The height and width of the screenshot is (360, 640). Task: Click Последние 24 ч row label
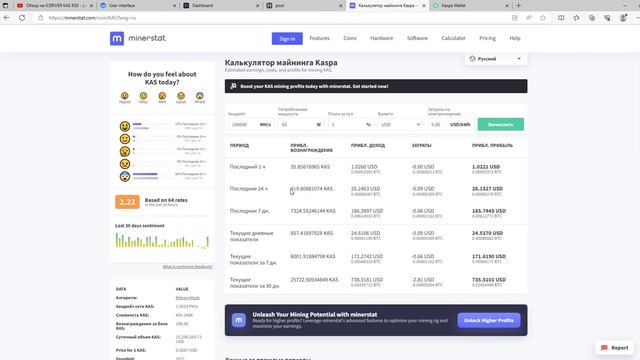pyautogui.click(x=249, y=189)
